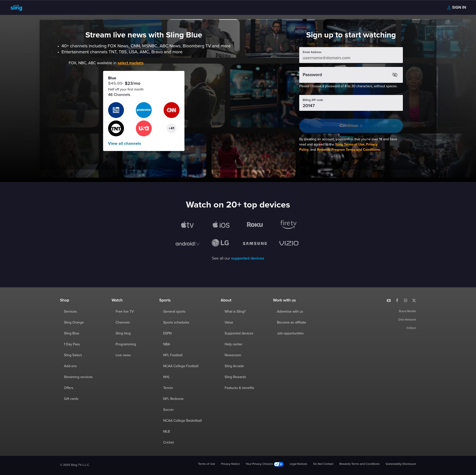Open Sling's Instagram page icon

[406, 300]
